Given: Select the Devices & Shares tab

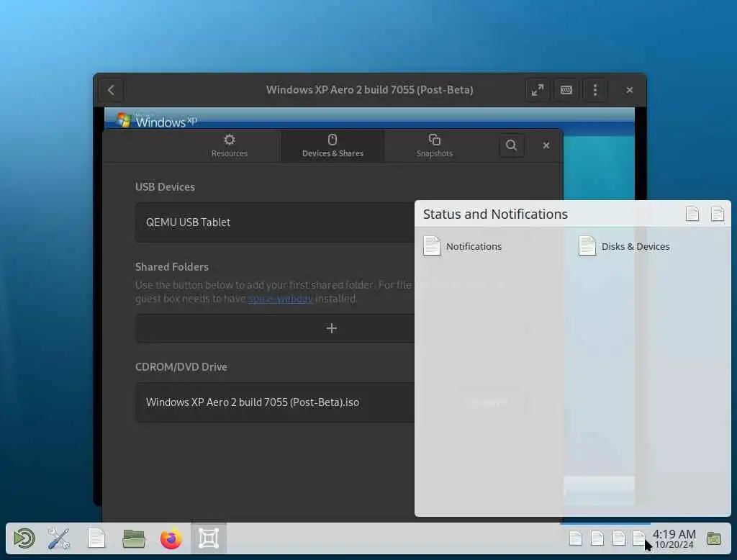Looking at the screenshot, I should point(333,146).
